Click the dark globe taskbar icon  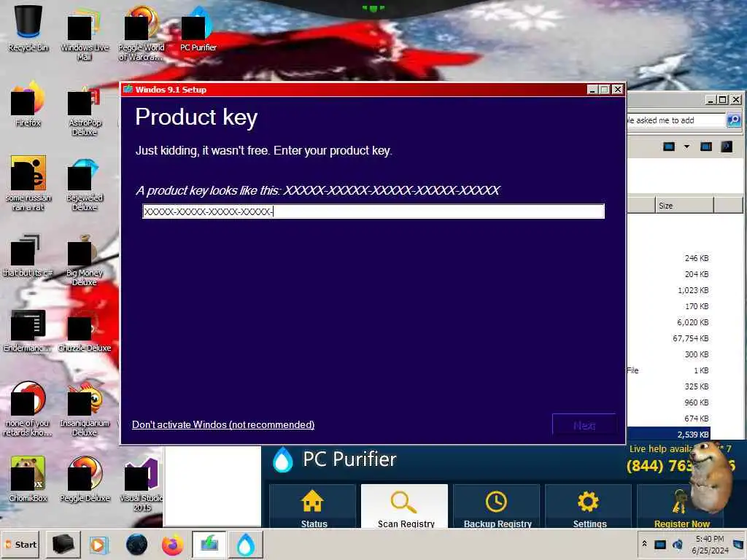pos(136,545)
